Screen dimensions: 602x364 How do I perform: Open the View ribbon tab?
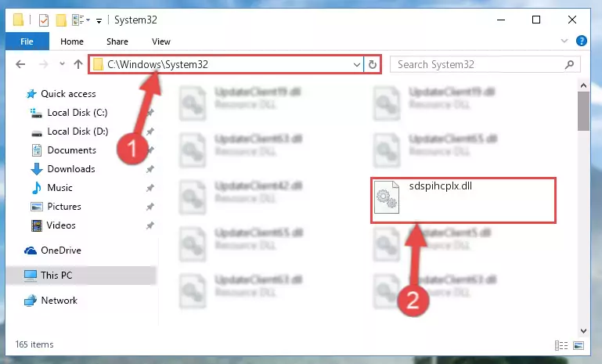pos(160,41)
